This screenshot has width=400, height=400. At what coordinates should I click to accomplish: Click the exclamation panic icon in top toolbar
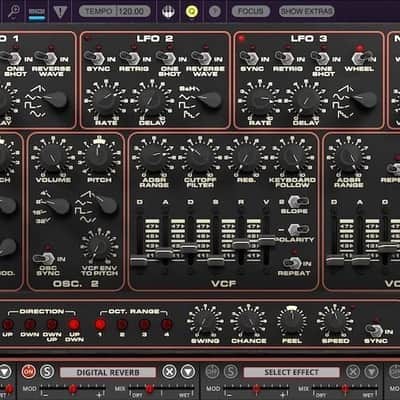(x=60, y=12)
